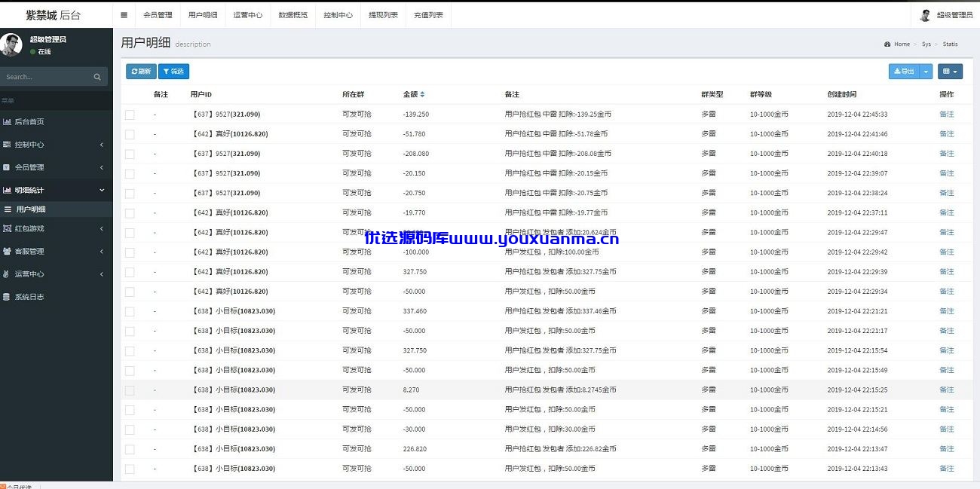Viewport: 980px width, 489px height.
Task: Click 备注 link for row 22:13:43
Action: pos(946,469)
